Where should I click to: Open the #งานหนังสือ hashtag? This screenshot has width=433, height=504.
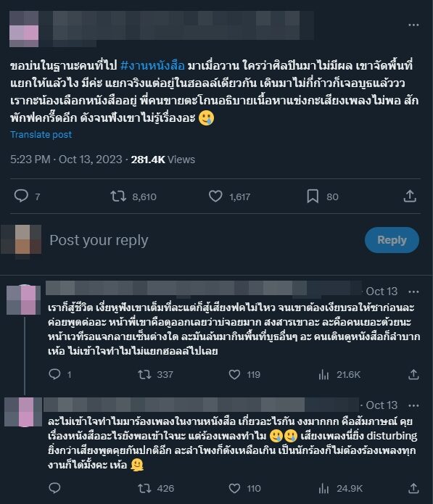pos(152,65)
